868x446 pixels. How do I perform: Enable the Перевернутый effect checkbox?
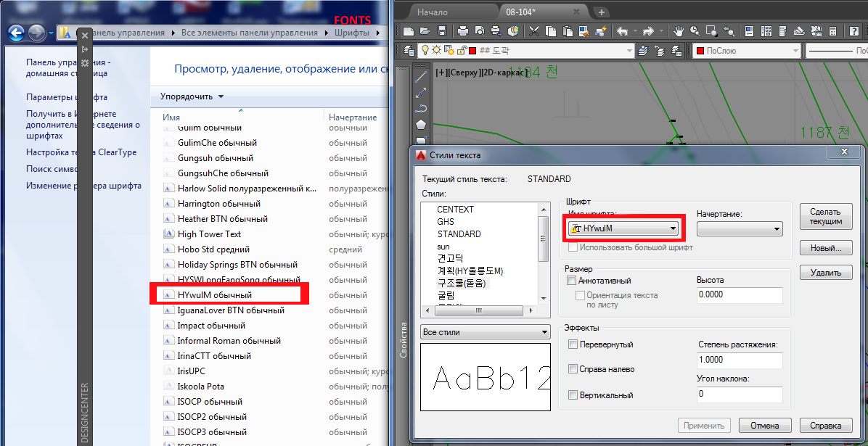(573, 344)
